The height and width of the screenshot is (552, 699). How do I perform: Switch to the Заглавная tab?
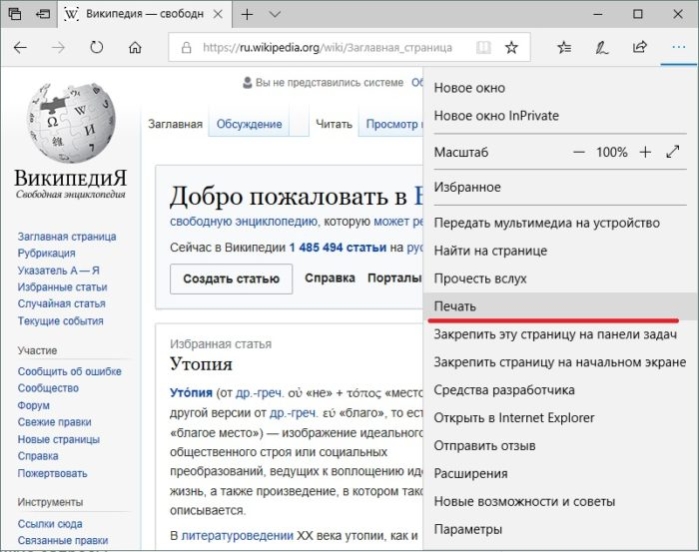click(x=175, y=124)
